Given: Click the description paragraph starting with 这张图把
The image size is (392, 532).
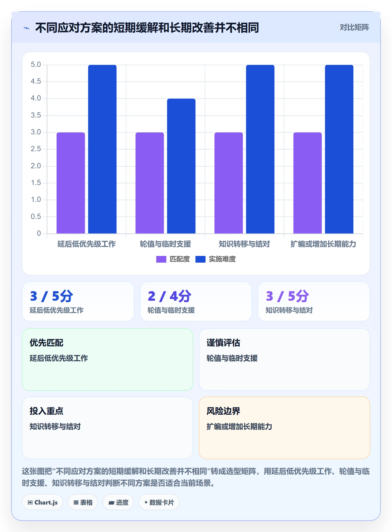Looking at the screenshot, I should click(x=196, y=477).
